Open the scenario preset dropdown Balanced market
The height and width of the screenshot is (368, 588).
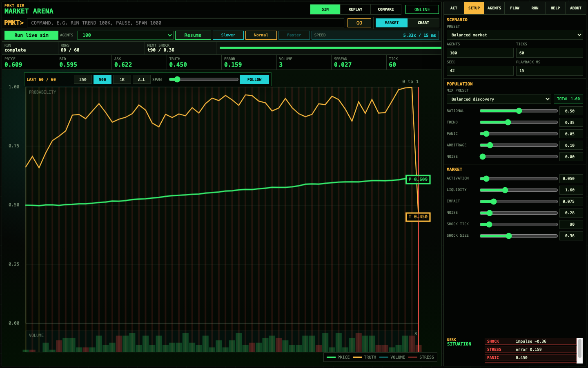coord(515,35)
